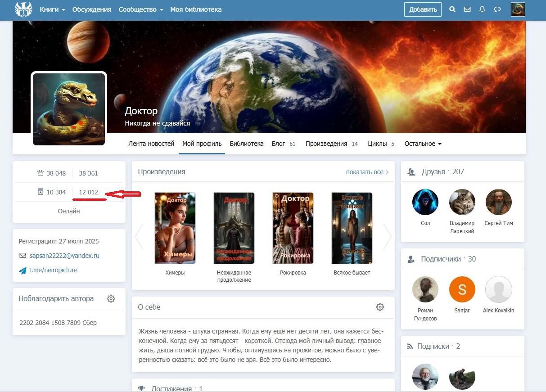Open the user avatar in top bar
This screenshot has width=546, height=392.
tap(518, 9)
